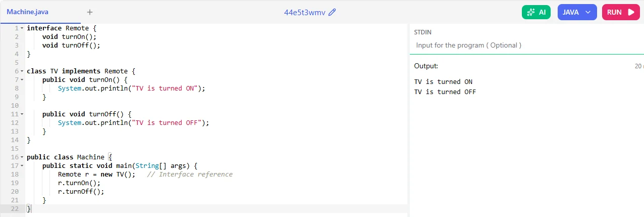
Task: Click the "interface Remote {" line
Action: 61,28
